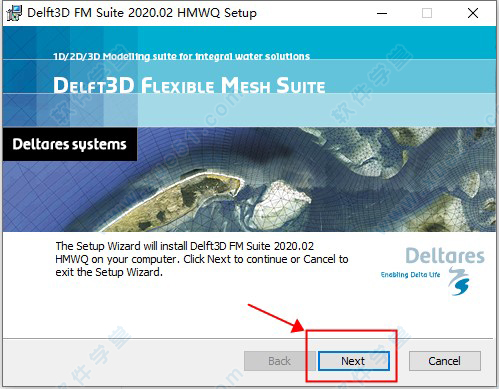Image resolution: width=499 pixels, height=389 pixels.
Task: Click the 'Enabling Delta Life' tagline
Action: (x=410, y=275)
